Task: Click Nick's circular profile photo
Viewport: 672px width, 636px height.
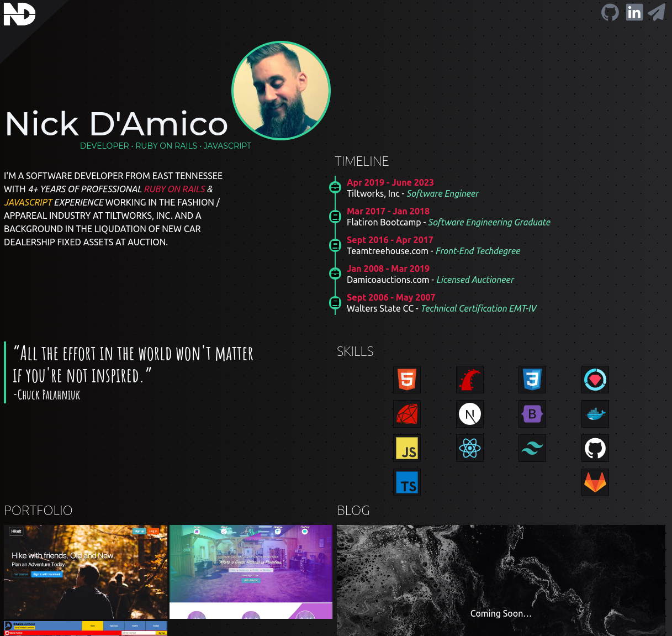Action: tap(281, 91)
